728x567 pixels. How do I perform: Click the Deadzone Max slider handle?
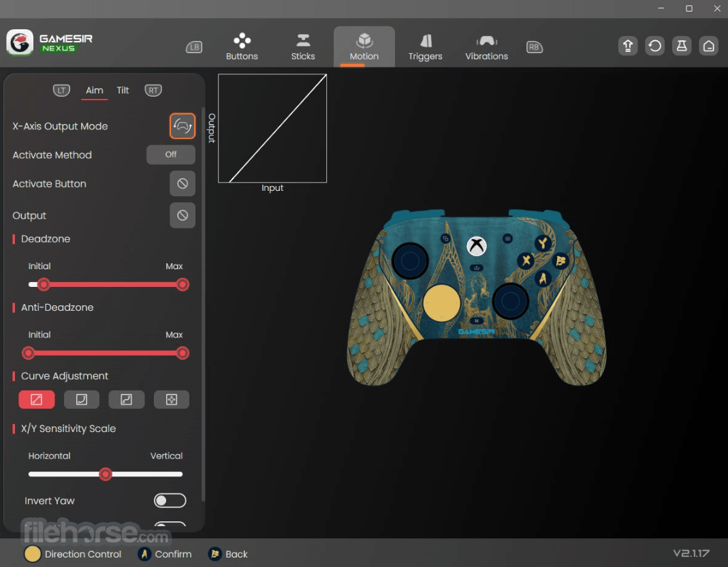[183, 284]
